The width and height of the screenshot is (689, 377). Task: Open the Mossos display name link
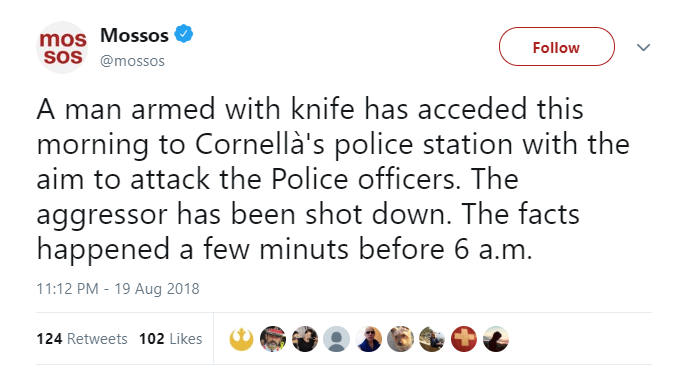[x=134, y=35]
